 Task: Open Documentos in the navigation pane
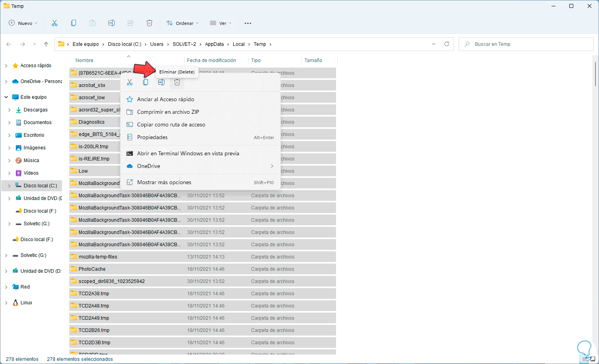[x=38, y=123]
